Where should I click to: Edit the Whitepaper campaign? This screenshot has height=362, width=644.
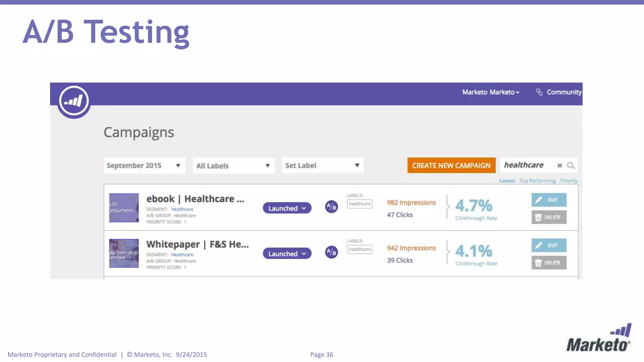point(549,245)
